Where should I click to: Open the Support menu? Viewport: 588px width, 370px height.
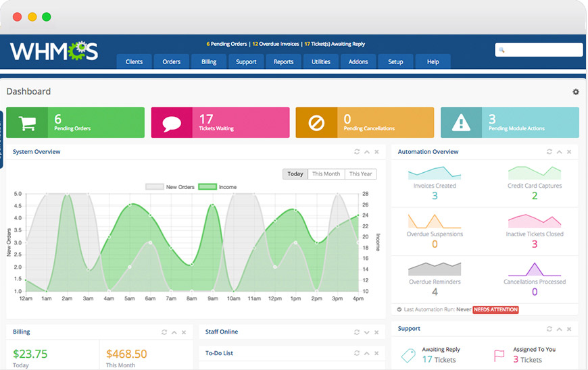point(246,62)
